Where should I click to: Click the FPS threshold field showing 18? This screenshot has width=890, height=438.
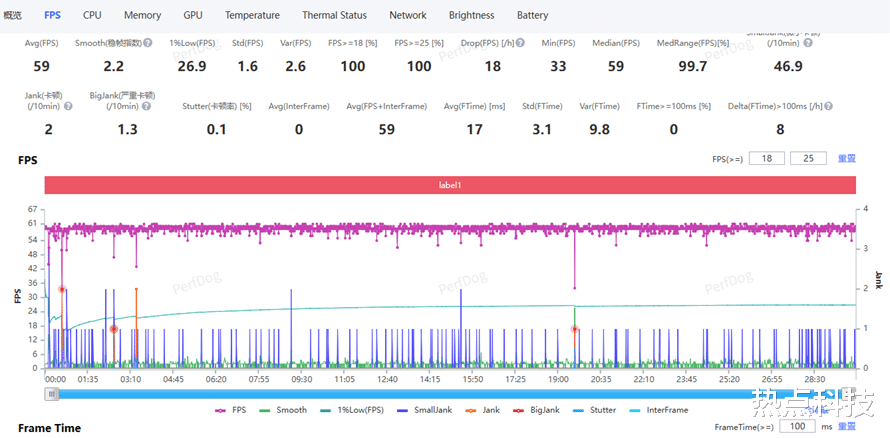[x=768, y=159]
